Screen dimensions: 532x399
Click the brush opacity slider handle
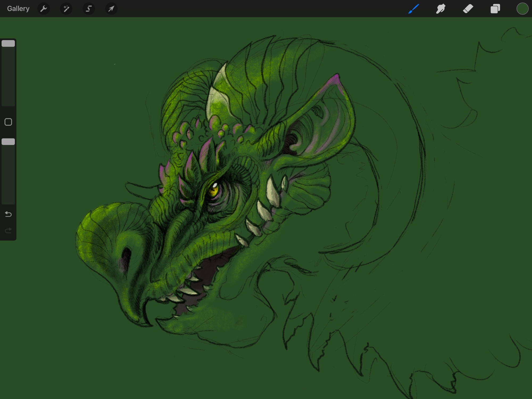[8, 142]
